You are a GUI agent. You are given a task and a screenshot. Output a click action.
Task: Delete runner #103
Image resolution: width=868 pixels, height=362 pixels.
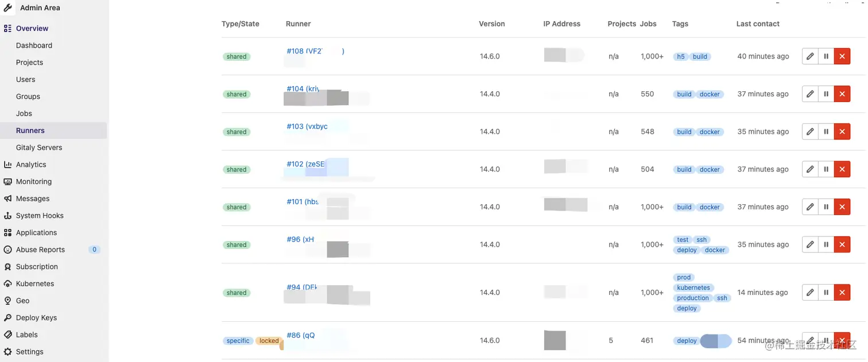coord(842,131)
